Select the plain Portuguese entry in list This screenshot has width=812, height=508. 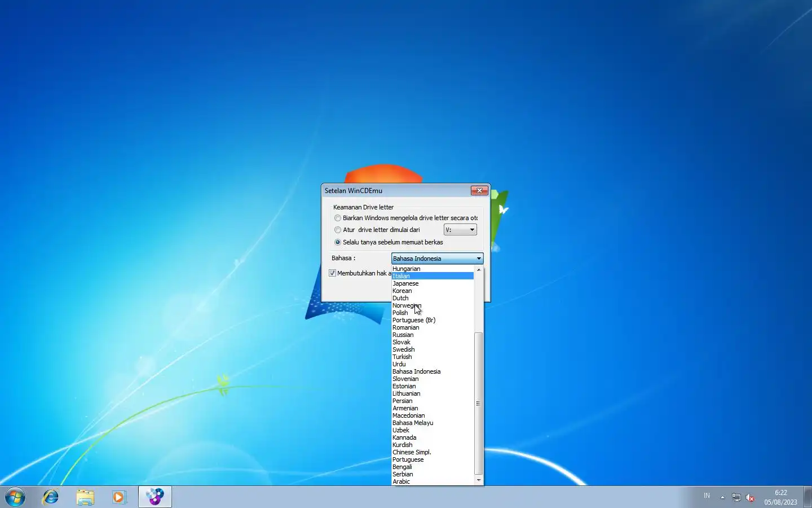pyautogui.click(x=433, y=459)
